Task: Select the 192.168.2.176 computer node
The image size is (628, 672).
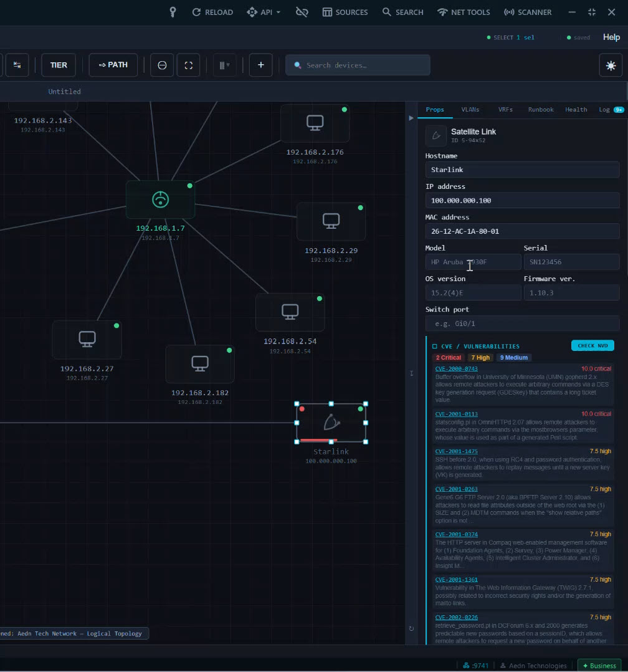Action: click(x=315, y=123)
